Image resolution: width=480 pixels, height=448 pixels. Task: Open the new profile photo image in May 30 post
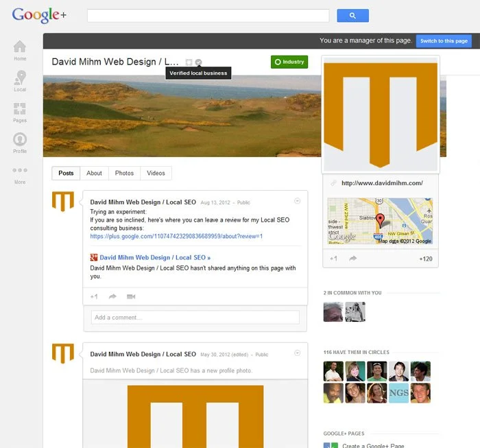(x=195, y=416)
